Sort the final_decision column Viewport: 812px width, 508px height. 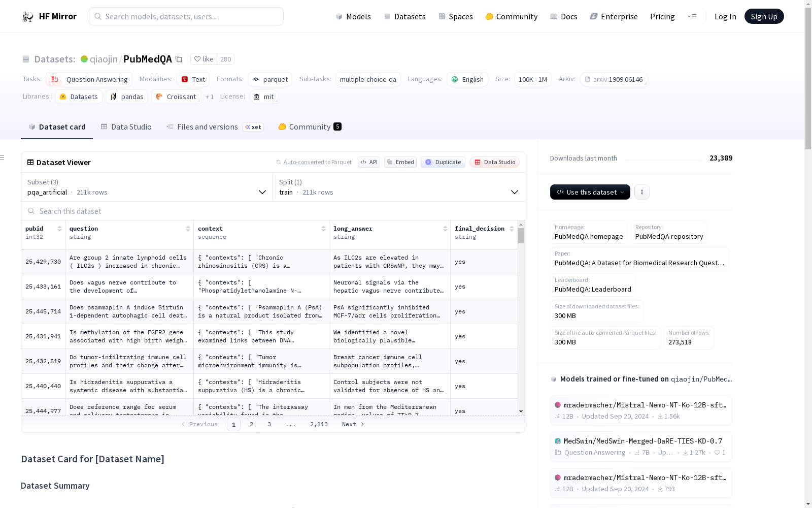(x=512, y=229)
